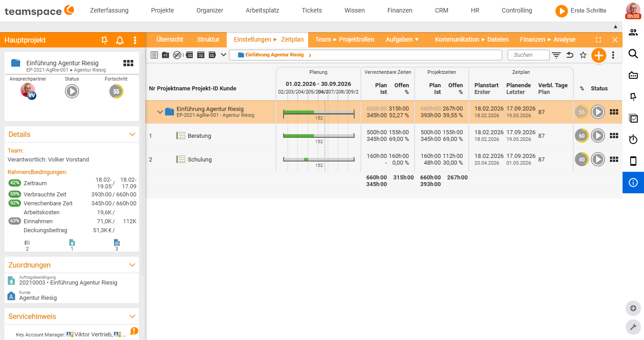Switch to the Projektrollen tab
The width and height of the screenshot is (644, 340).
(x=356, y=39)
